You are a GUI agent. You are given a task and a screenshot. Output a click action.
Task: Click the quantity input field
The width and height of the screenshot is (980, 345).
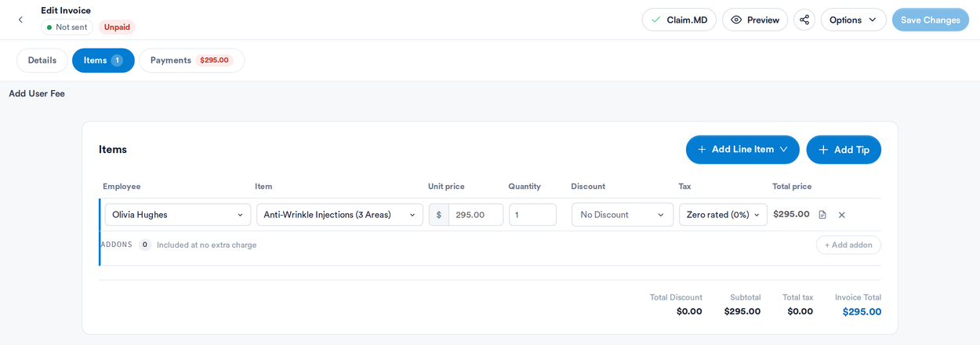(533, 215)
